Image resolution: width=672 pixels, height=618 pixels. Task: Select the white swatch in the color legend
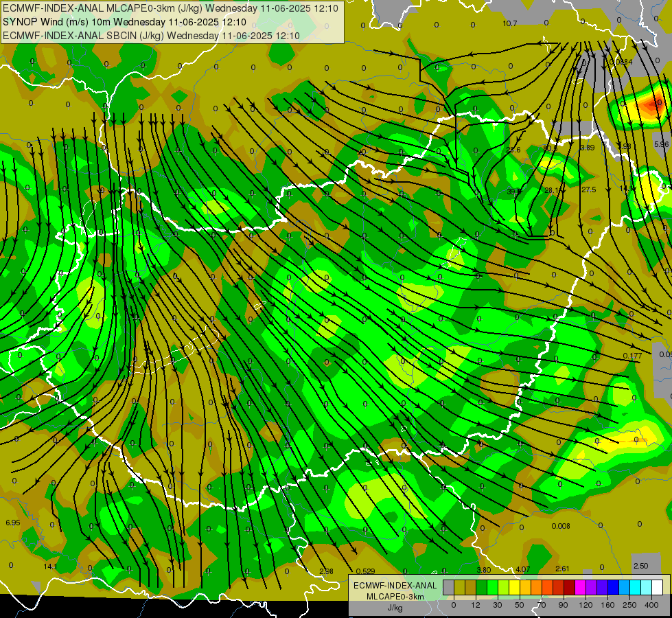pyautogui.click(x=657, y=587)
